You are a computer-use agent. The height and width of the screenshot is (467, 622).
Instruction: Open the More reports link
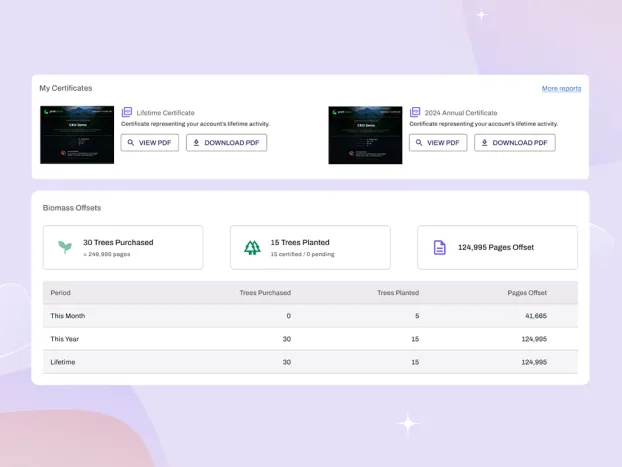tap(561, 89)
